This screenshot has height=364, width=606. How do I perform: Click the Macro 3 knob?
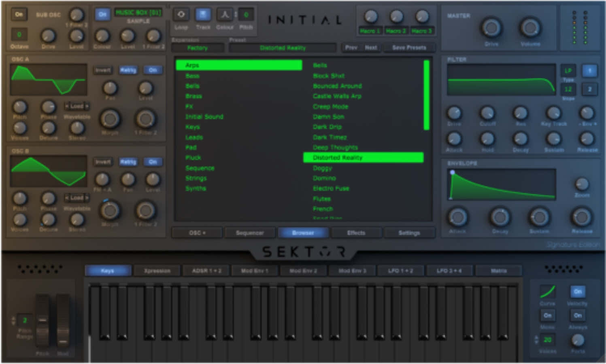(422, 17)
